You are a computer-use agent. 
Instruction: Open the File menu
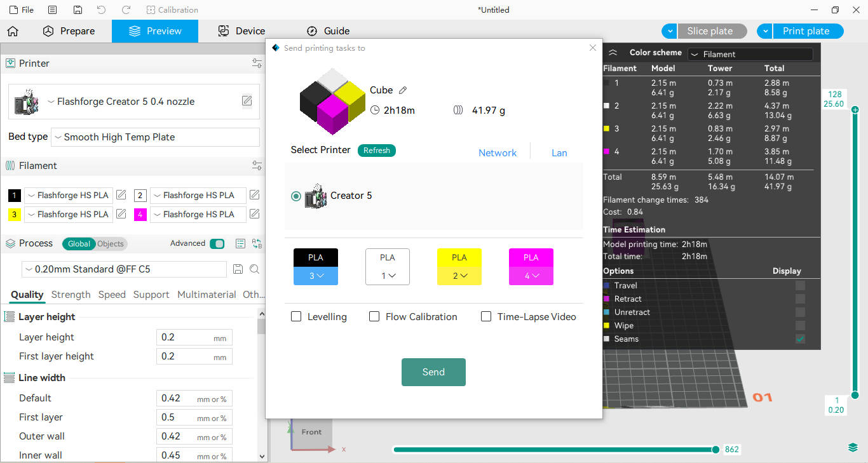[22, 10]
